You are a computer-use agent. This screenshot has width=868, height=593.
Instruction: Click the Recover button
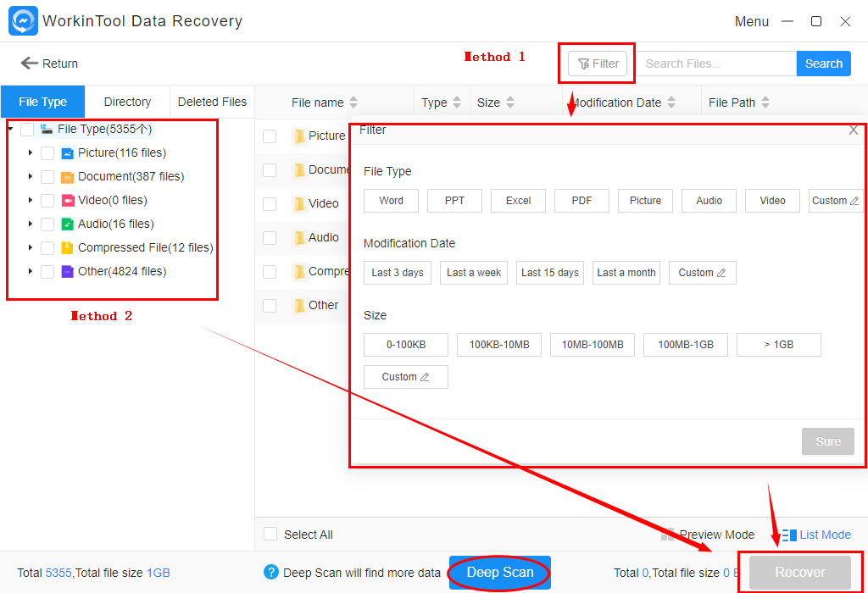coord(800,573)
